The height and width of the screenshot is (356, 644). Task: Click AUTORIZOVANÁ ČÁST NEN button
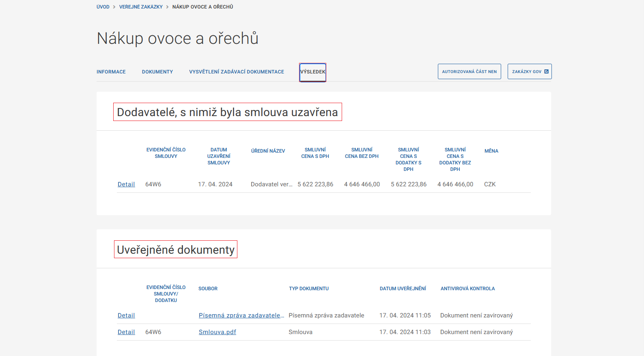pos(470,71)
